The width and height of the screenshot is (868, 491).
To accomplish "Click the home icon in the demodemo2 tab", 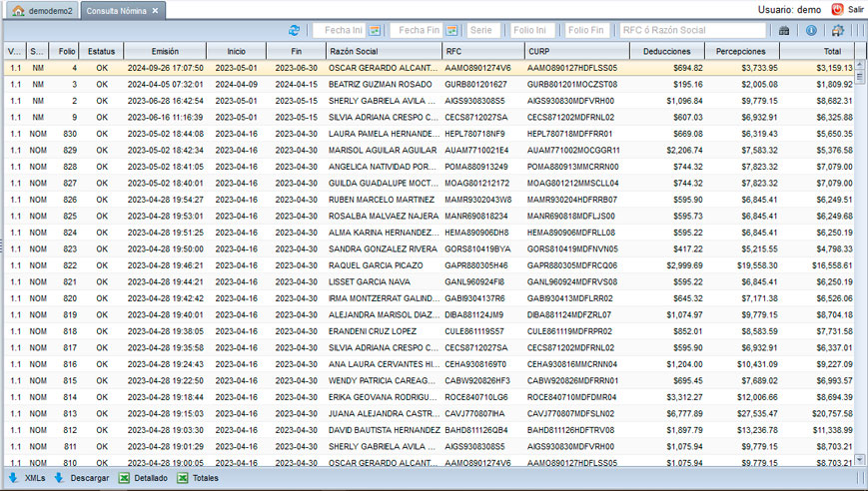I will click(x=18, y=11).
